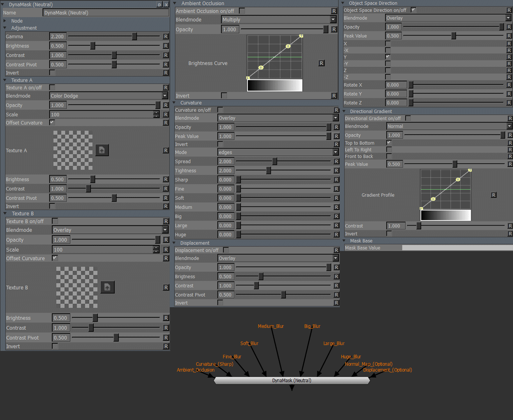Click the DynaMask (Neutral) node
The image size is (513, 420).
[x=291, y=381]
